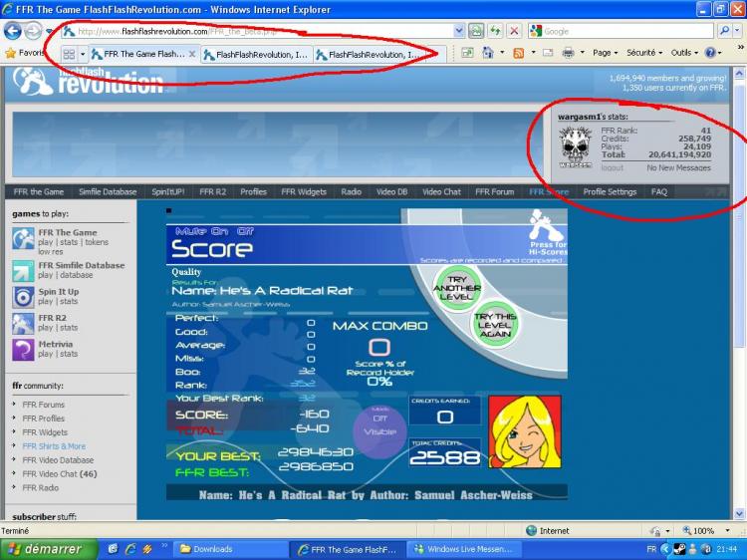Turn mute Off in score screen
The height and width of the screenshot is (560, 747).
(244, 230)
